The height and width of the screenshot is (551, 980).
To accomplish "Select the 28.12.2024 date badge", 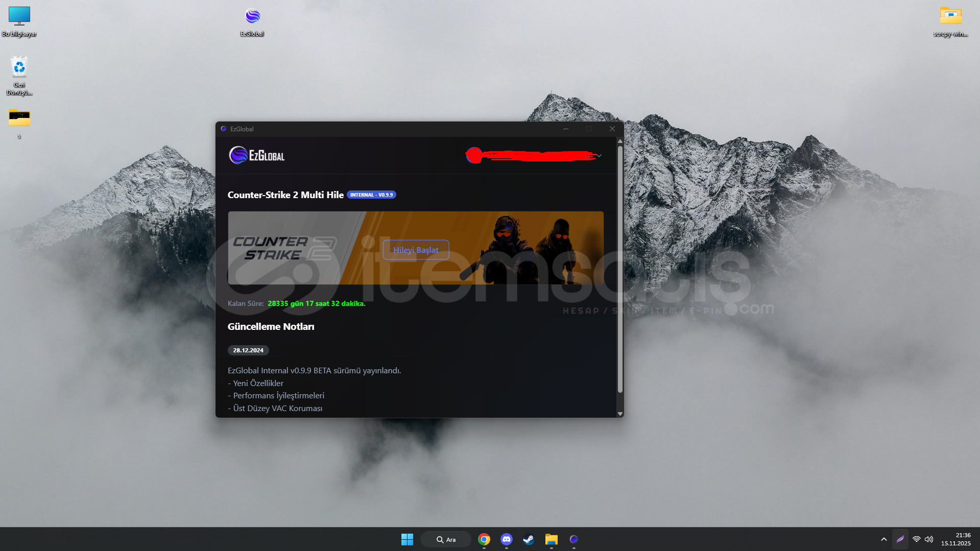I will point(248,350).
